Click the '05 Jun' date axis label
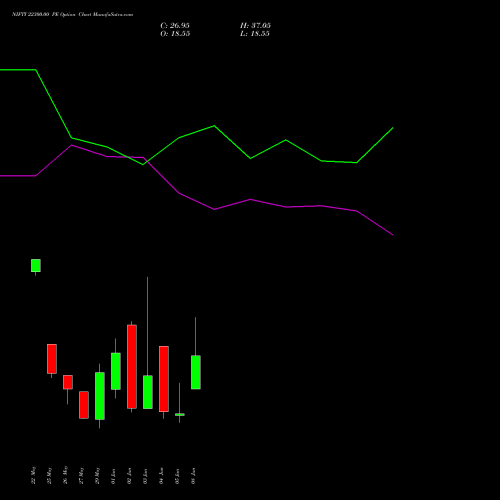 tap(177, 476)
